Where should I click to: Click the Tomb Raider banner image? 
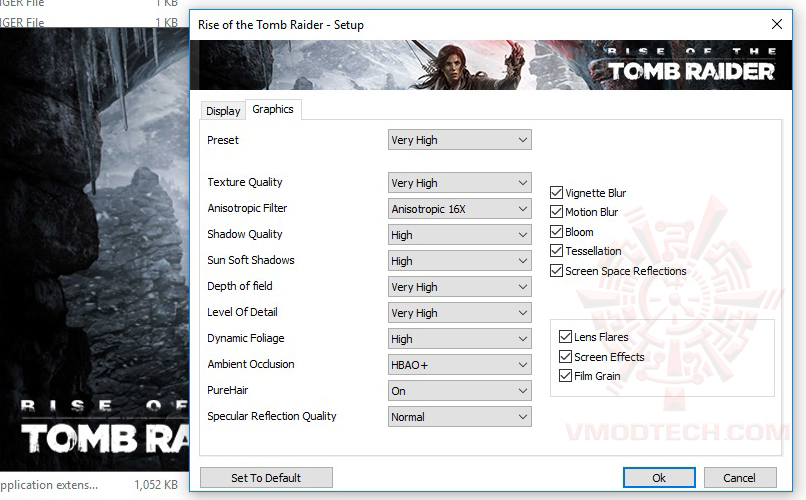[x=491, y=65]
